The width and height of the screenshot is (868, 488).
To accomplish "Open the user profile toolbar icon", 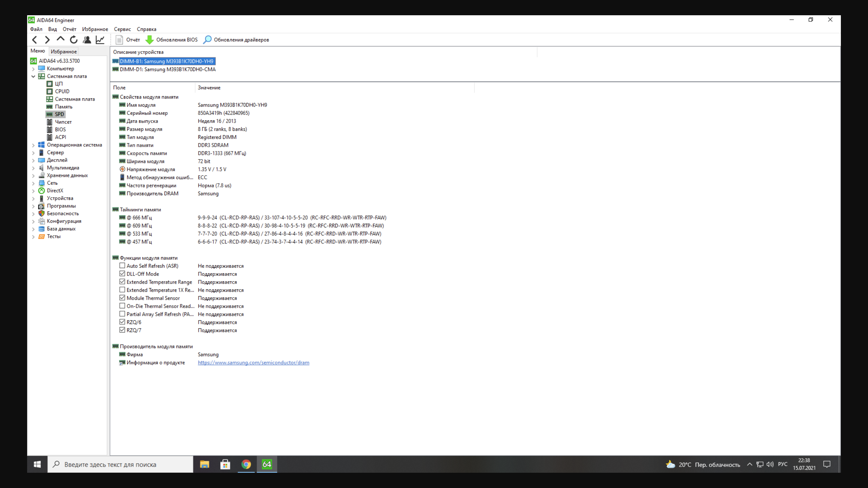I will [87, 40].
